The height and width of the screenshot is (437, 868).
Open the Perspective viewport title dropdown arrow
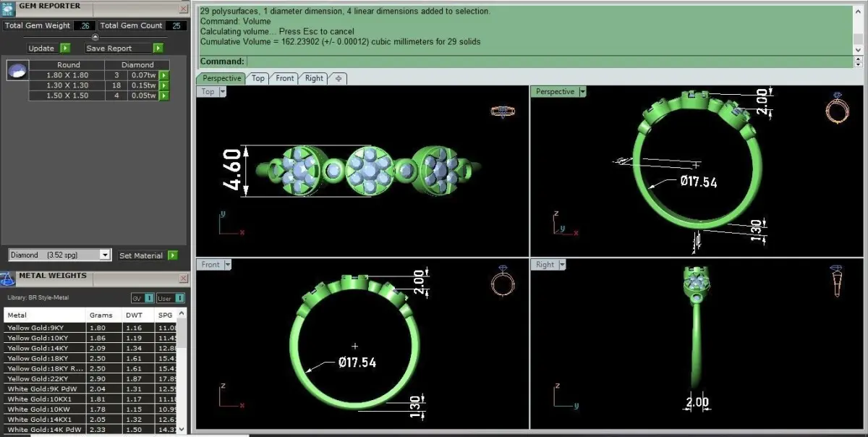pyautogui.click(x=582, y=92)
